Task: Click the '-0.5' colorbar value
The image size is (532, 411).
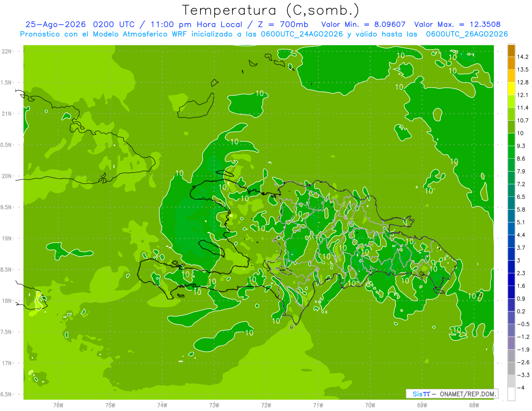Action: tap(523, 324)
